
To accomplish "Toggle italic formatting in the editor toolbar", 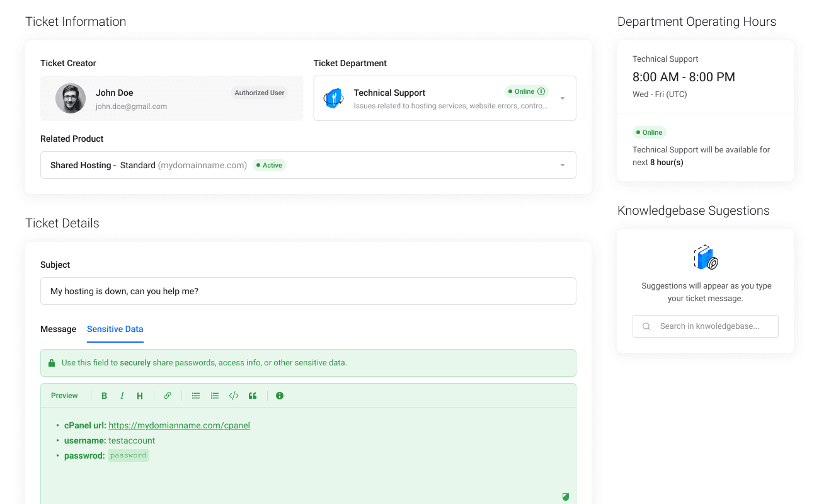I will (122, 396).
